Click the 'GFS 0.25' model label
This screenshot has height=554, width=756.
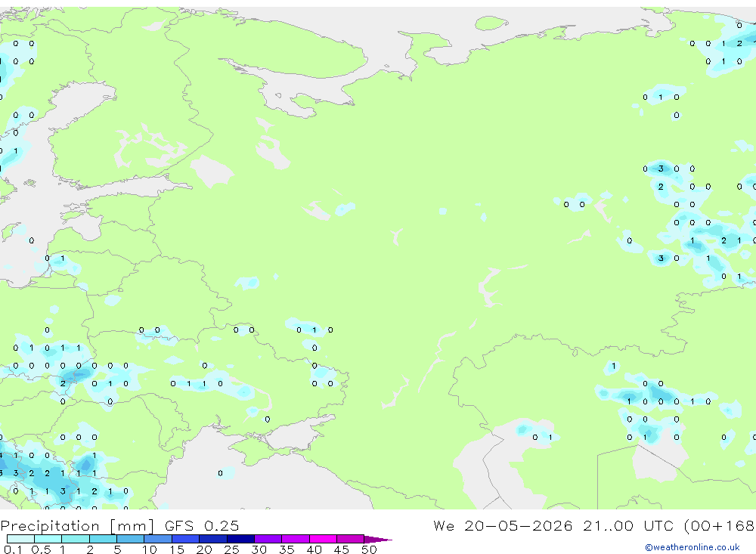coord(202,526)
